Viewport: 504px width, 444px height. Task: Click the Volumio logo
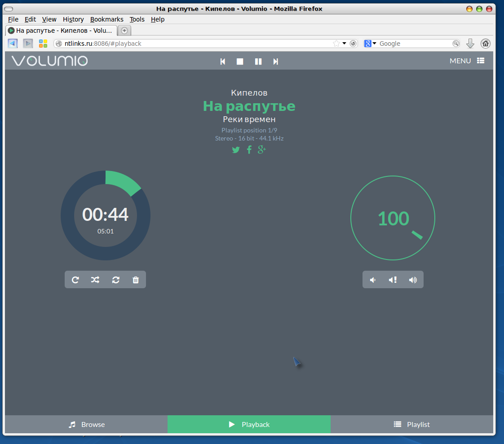(49, 61)
